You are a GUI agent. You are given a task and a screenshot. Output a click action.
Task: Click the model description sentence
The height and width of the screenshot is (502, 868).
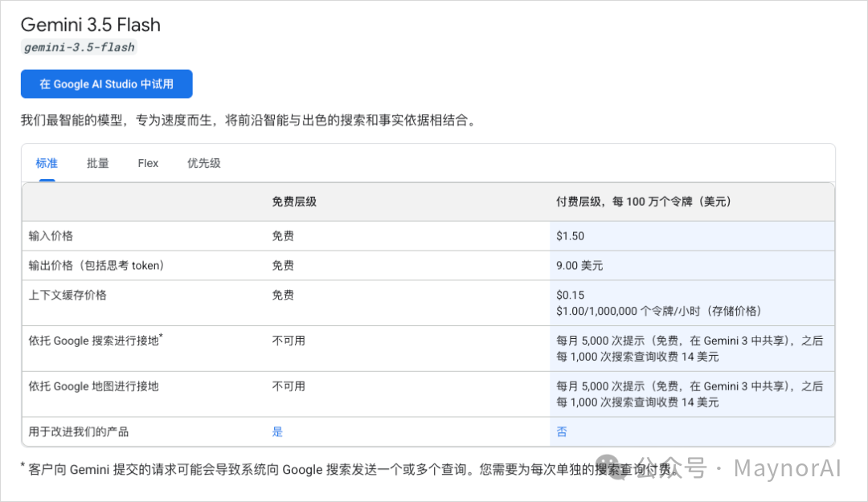[249, 120]
